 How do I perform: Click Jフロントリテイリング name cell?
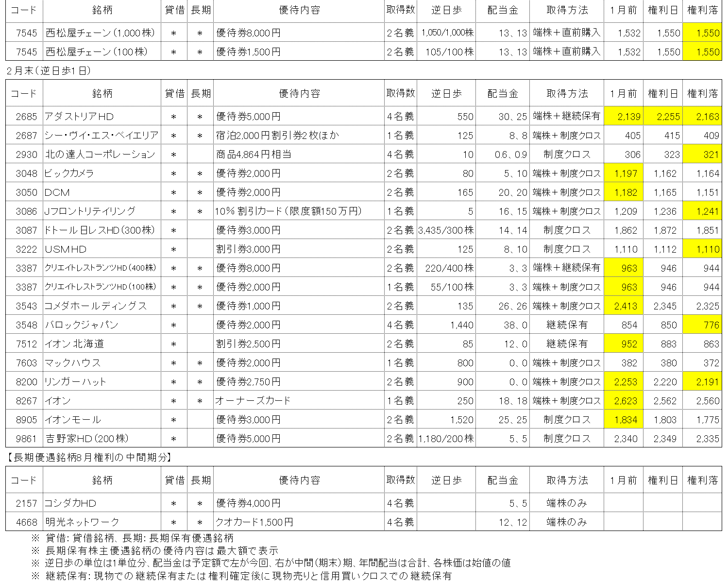click(102, 211)
